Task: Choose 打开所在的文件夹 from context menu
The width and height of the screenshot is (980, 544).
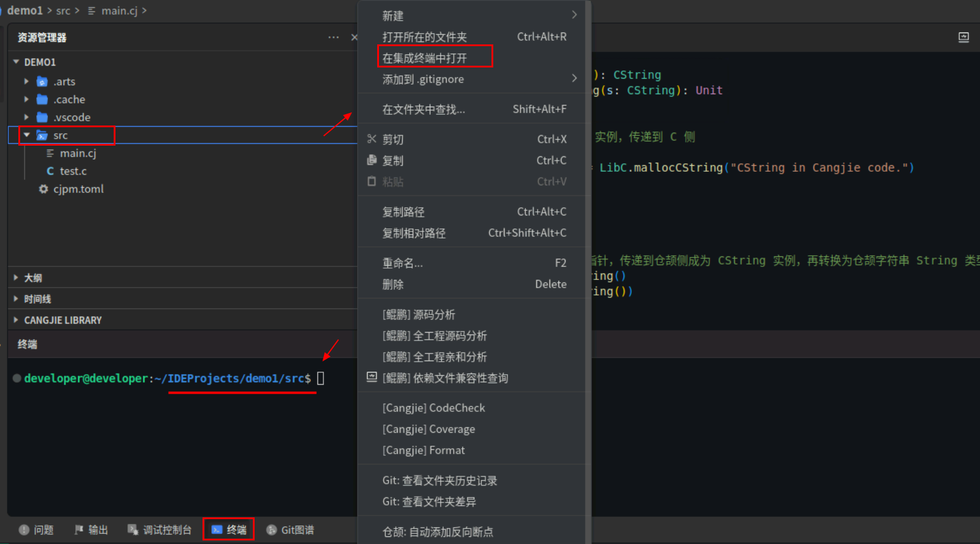Action: click(471, 37)
